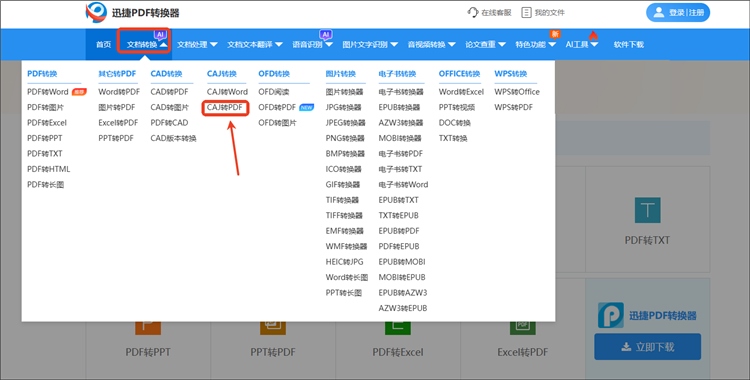Select PDF转HTML menu entry
Image resolution: width=750 pixels, height=380 pixels.
point(48,169)
